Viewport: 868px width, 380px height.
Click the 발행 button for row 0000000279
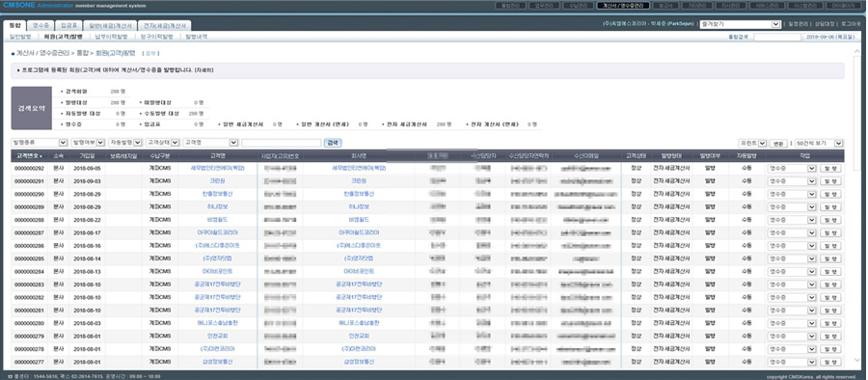click(x=830, y=337)
